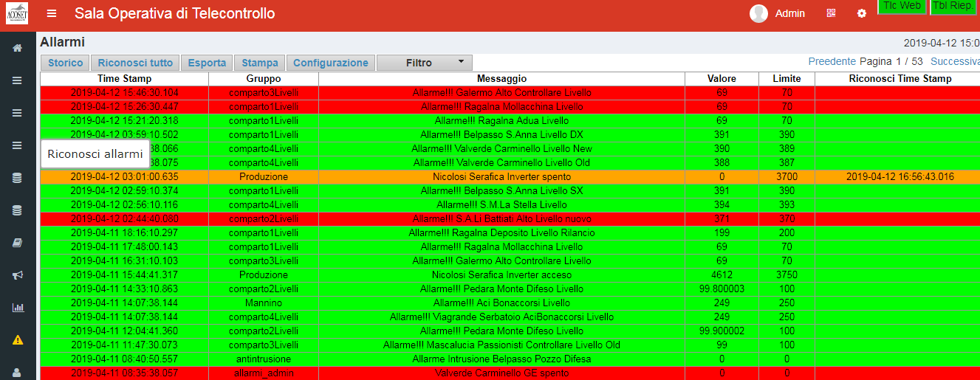Click acknowledged time 2019-04-12 16:56:43.016

coord(900,177)
